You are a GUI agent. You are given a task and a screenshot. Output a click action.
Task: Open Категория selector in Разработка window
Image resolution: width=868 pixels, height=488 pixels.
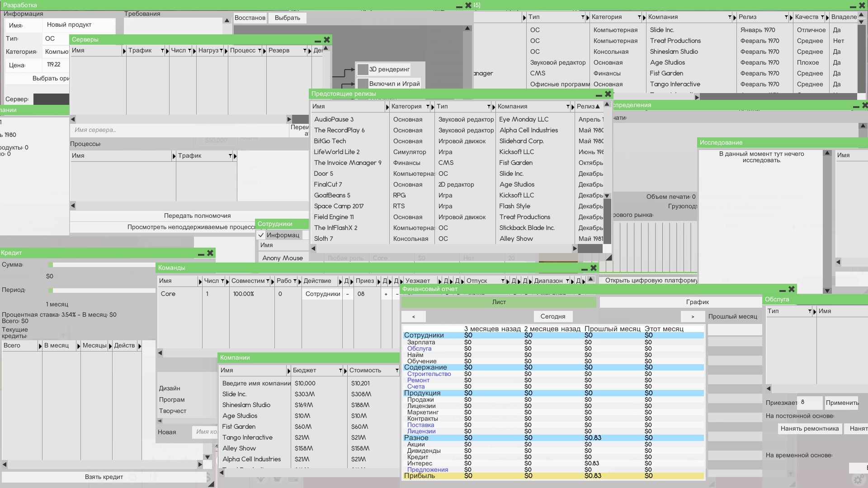[x=56, y=52]
